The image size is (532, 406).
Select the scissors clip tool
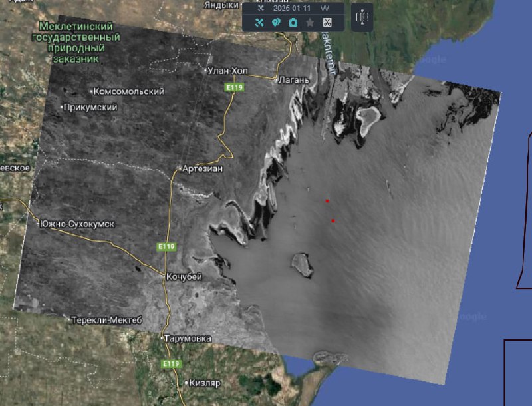point(327,23)
